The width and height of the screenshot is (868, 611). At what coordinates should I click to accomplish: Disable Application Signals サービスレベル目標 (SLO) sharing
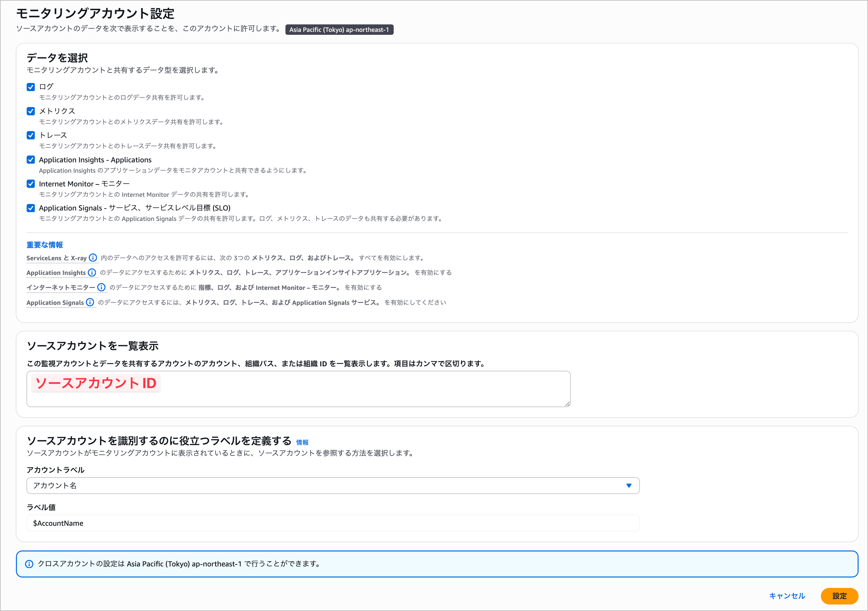click(30, 208)
